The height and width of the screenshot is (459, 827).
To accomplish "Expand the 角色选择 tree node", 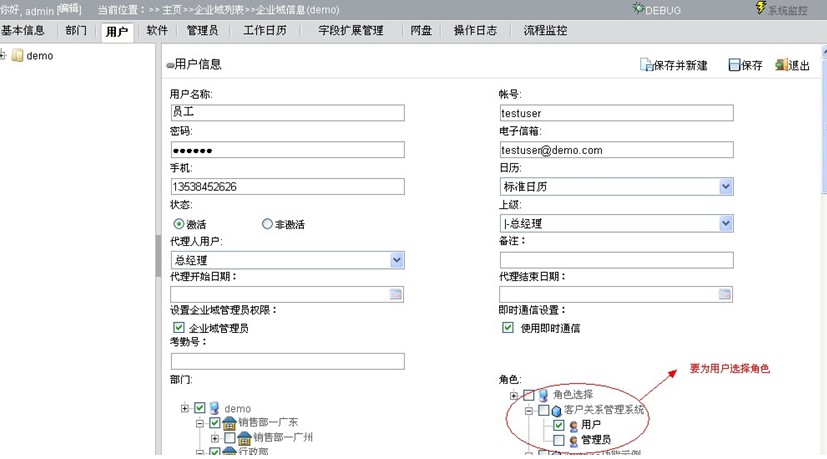I will coord(514,395).
